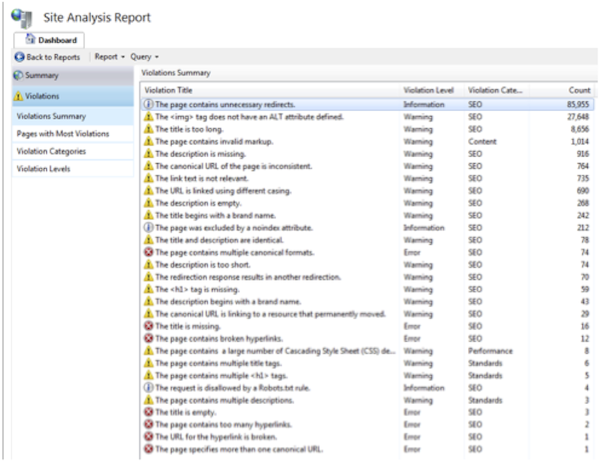Select 'The description begins with a brand name' row
600x463 pixels.
(x=368, y=302)
